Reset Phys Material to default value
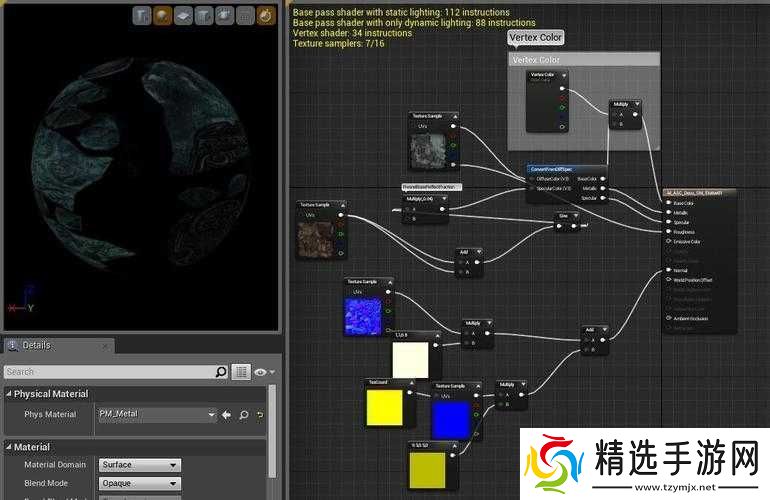This screenshot has width=770, height=500. tap(259, 415)
